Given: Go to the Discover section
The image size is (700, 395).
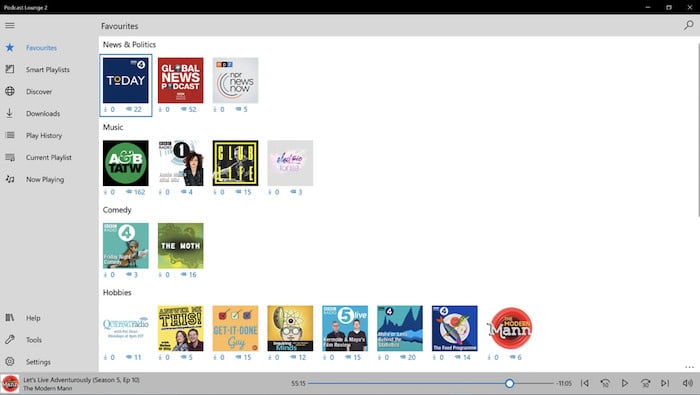Looking at the screenshot, I should click(x=39, y=91).
